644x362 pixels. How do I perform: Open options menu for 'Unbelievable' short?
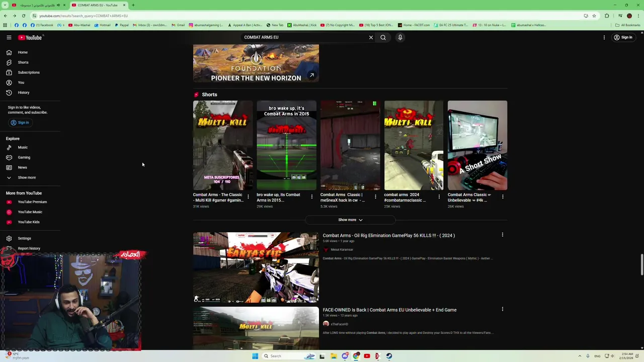[x=503, y=197]
